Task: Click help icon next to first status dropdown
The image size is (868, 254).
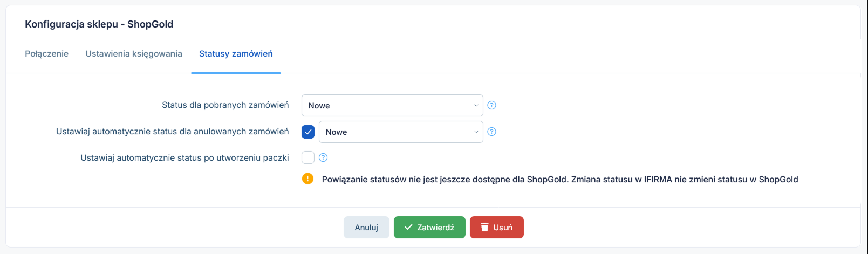Action: coord(491,105)
